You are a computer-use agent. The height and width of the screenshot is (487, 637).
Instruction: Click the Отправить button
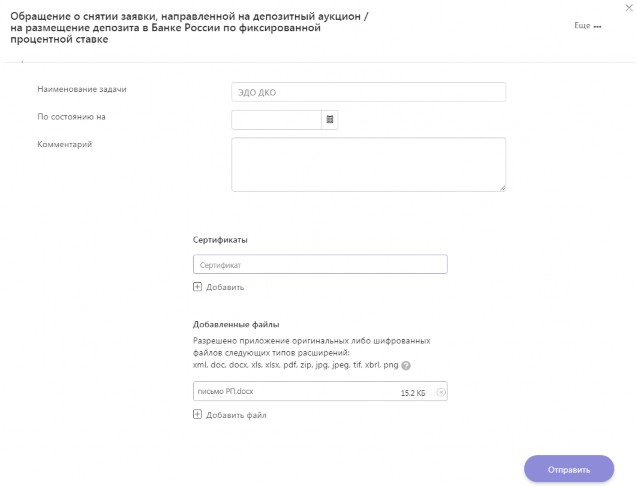click(x=569, y=470)
